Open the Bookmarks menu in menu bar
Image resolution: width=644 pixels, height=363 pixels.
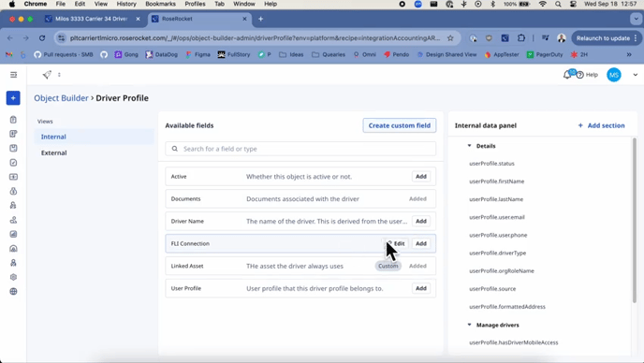coord(160,4)
